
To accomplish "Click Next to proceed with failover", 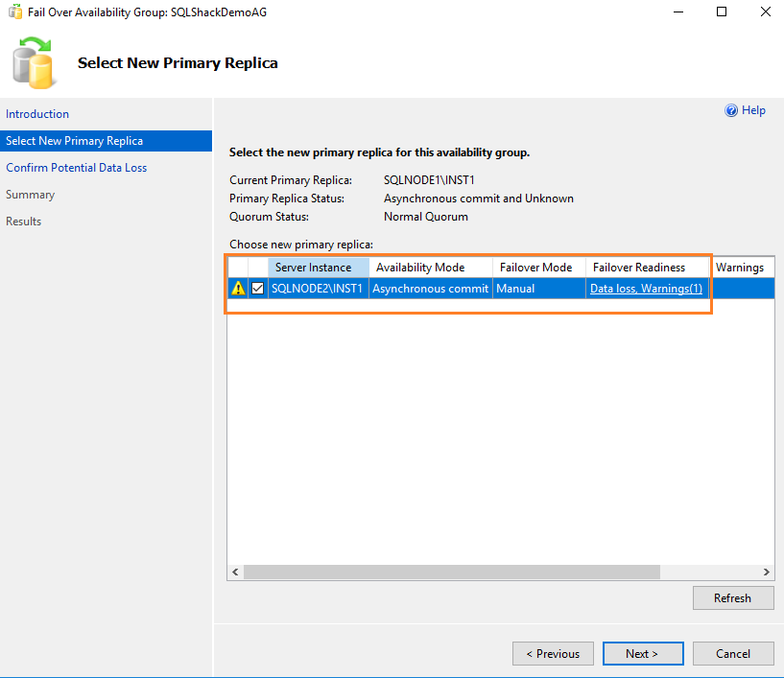I will coord(643,653).
